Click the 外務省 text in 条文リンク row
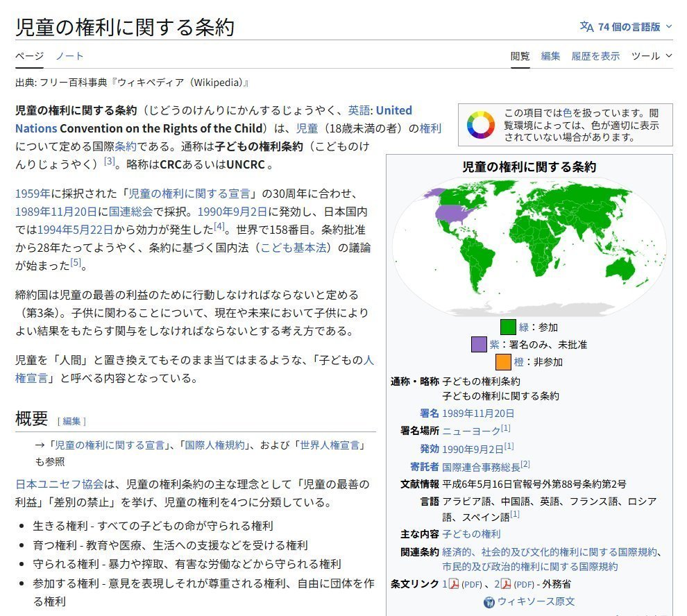Screen dimensions: 687x616 pyautogui.click(x=557, y=584)
